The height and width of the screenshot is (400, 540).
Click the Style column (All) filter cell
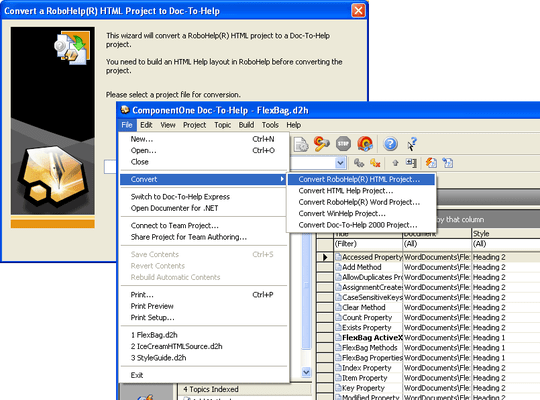point(506,244)
